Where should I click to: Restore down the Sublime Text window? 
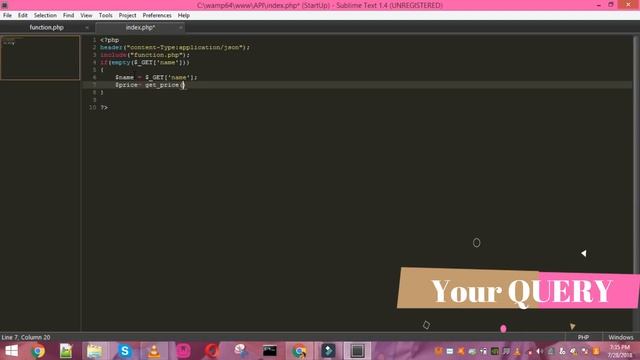[x=611, y=5]
